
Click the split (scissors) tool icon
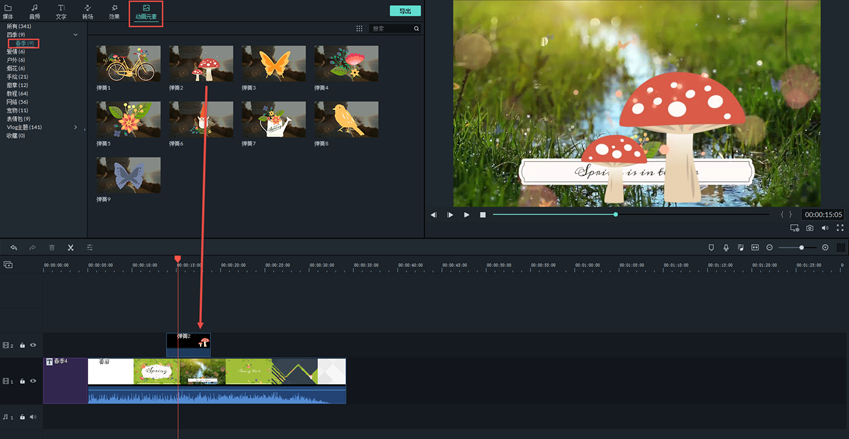pyautogui.click(x=71, y=247)
